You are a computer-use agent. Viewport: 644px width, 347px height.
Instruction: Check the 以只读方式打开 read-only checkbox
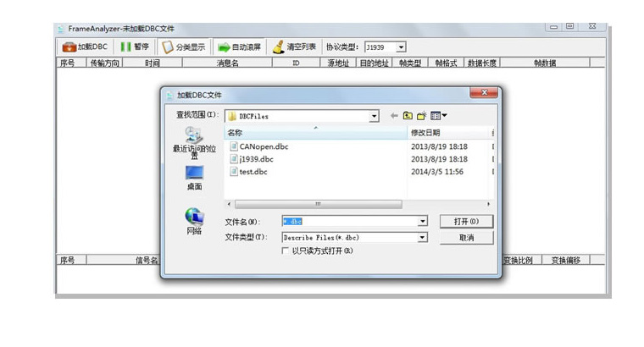285,251
